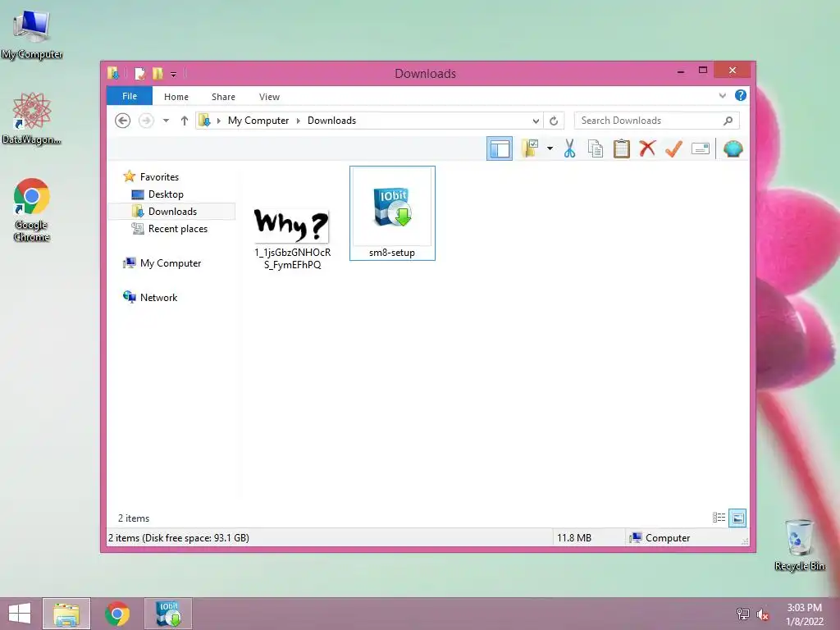Open the Windows Start button
Viewport: 840px width, 630px height.
[x=20, y=614]
